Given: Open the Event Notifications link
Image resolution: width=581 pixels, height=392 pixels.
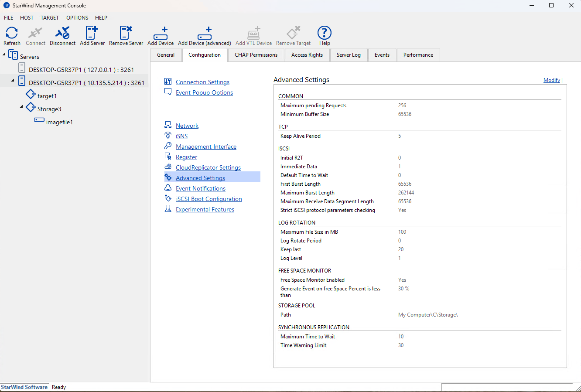Looking at the screenshot, I should click(201, 188).
